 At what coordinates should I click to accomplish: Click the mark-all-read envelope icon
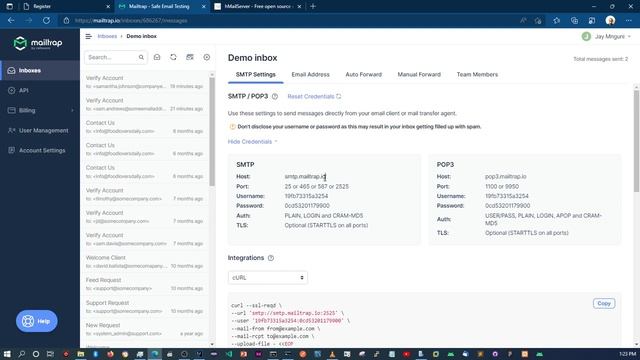tap(157, 57)
